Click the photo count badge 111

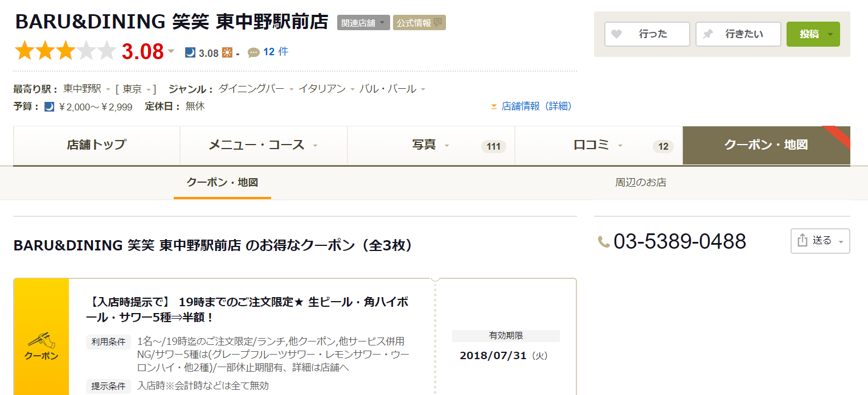pyautogui.click(x=493, y=147)
